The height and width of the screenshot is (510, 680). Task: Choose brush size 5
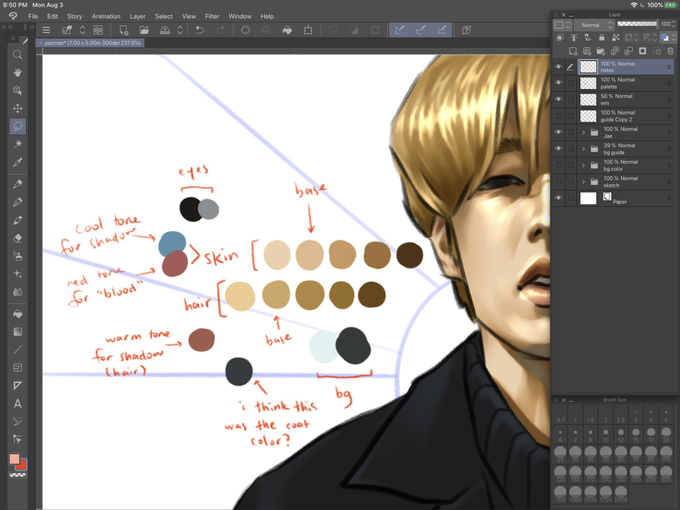pyautogui.click(x=666, y=415)
